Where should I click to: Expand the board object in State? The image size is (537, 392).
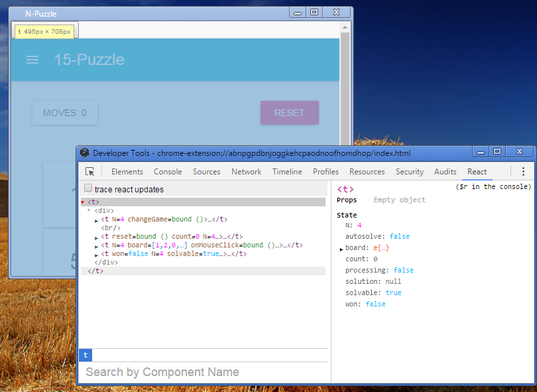pyautogui.click(x=341, y=249)
